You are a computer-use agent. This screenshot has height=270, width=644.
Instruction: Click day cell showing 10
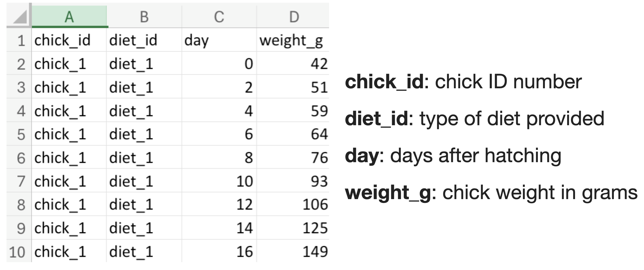[219, 181]
